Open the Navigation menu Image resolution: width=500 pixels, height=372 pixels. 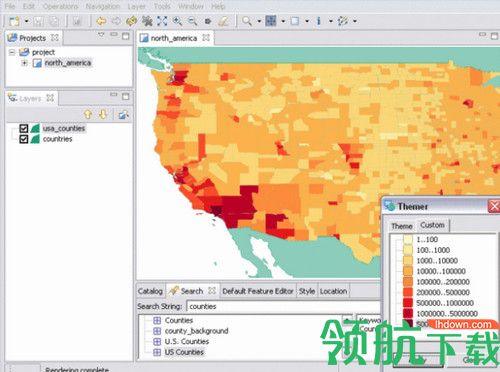click(103, 6)
